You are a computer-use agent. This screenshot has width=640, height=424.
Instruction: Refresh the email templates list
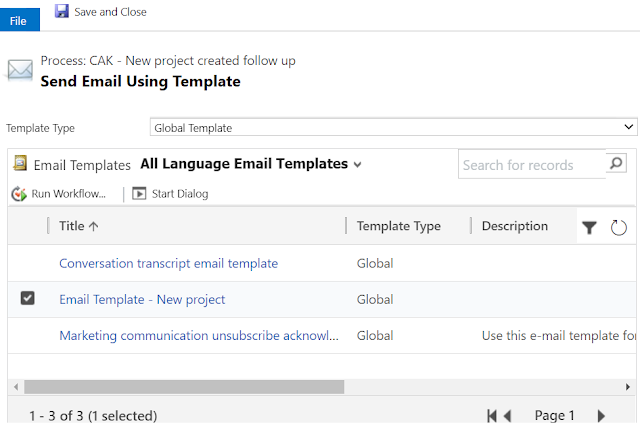tap(619, 228)
